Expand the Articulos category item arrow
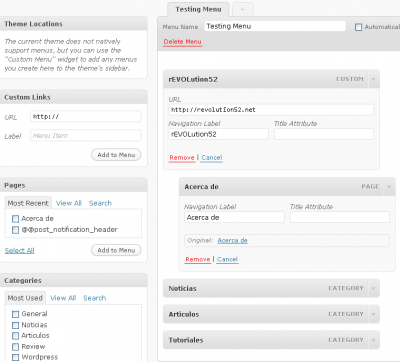The height and width of the screenshot is (362, 400). tap(373, 314)
